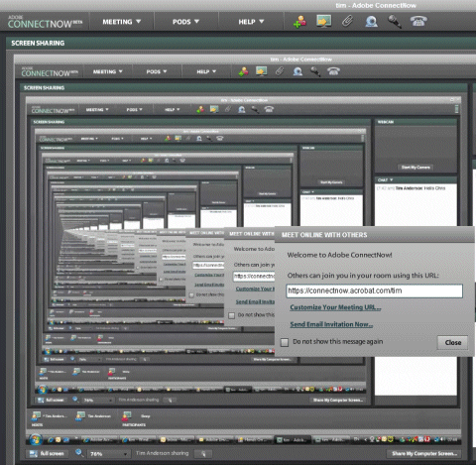This screenshot has height=465, width=476.
Task: Open the HELP menu in outermost window
Action: click(251, 22)
